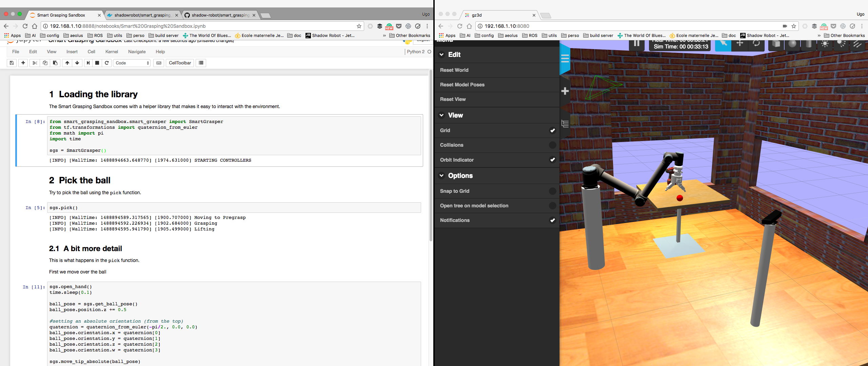Open the model tree tab in gz3d
The height and width of the screenshot is (366, 868).
(565, 124)
